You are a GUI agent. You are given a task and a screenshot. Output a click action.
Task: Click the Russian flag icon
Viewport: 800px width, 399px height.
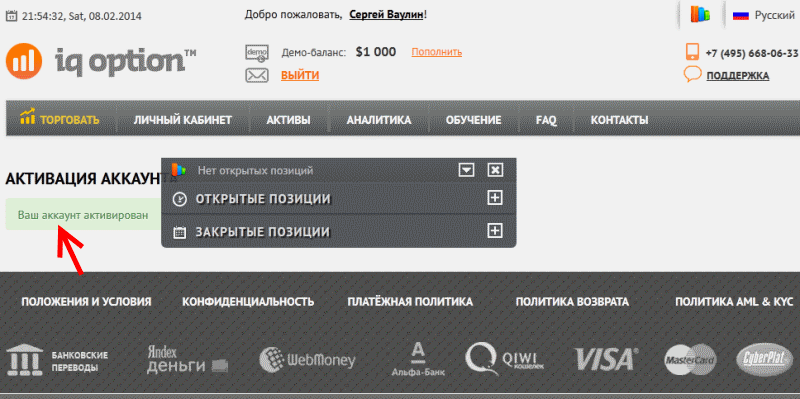tap(740, 16)
